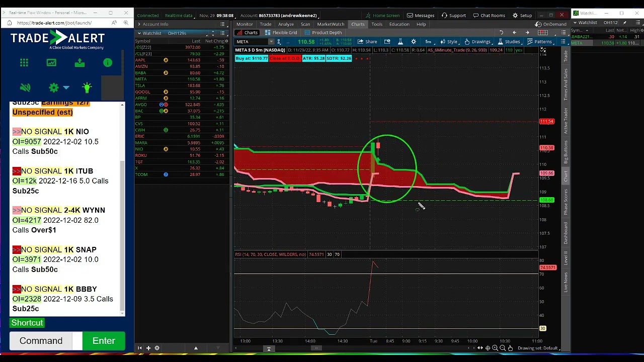This screenshot has height=362, width=644.
Task: Open the 5m timeframe dropdown
Action: (x=428, y=42)
